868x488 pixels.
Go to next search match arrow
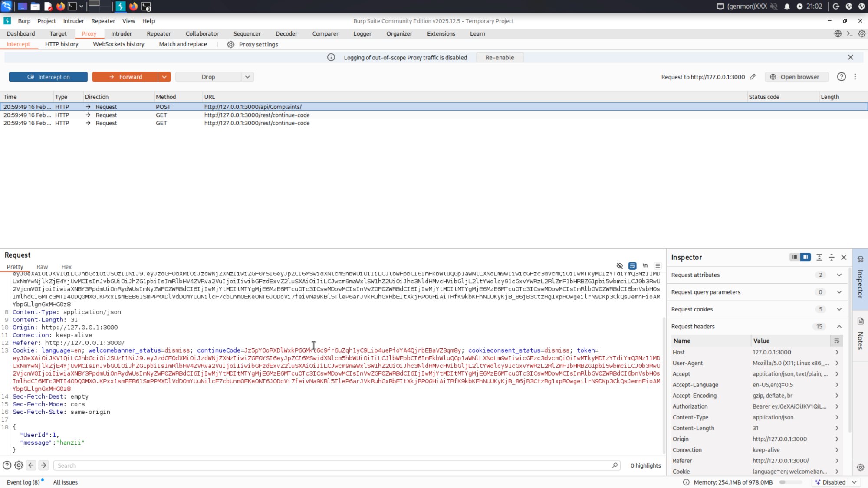pyautogui.click(x=43, y=465)
